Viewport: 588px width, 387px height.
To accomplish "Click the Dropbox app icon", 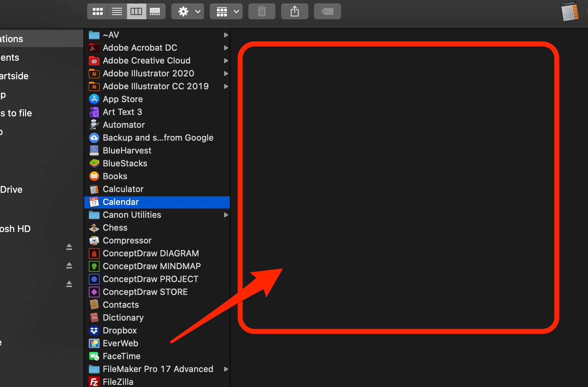I will point(94,331).
